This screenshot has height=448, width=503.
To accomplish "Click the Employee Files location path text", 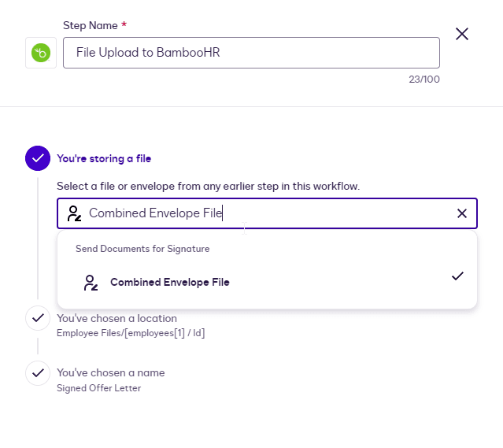I will pyautogui.click(x=131, y=333).
